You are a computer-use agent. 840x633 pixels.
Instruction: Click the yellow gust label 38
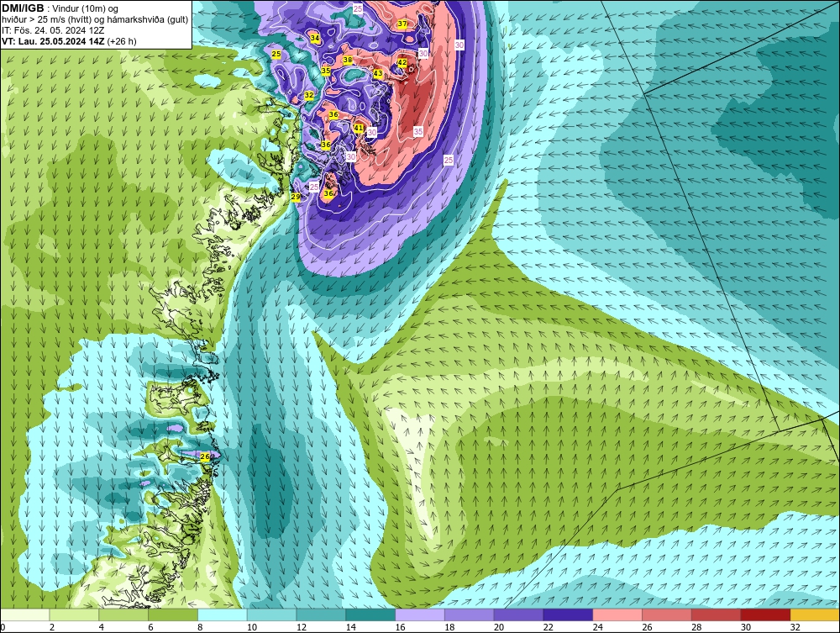point(348,60)
